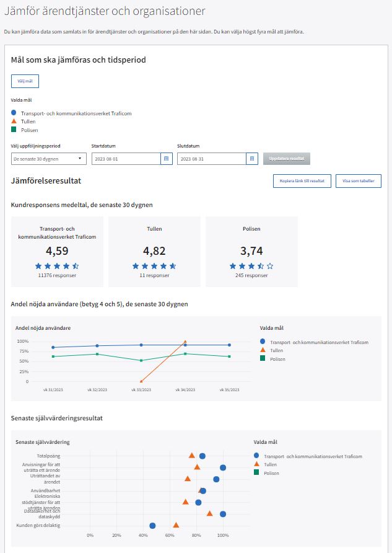
Task: Toggle Polisen series in line chart legend
Action: coord(271,359)
